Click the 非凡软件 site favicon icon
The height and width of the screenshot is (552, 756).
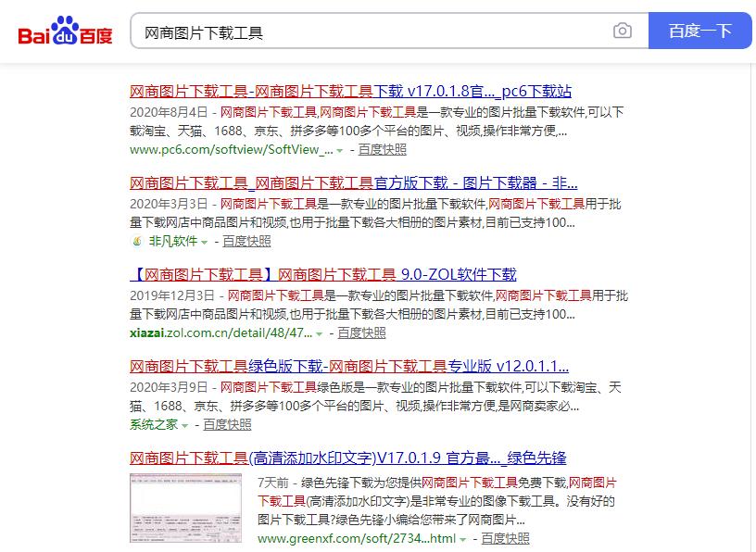(x=137, y=242)
